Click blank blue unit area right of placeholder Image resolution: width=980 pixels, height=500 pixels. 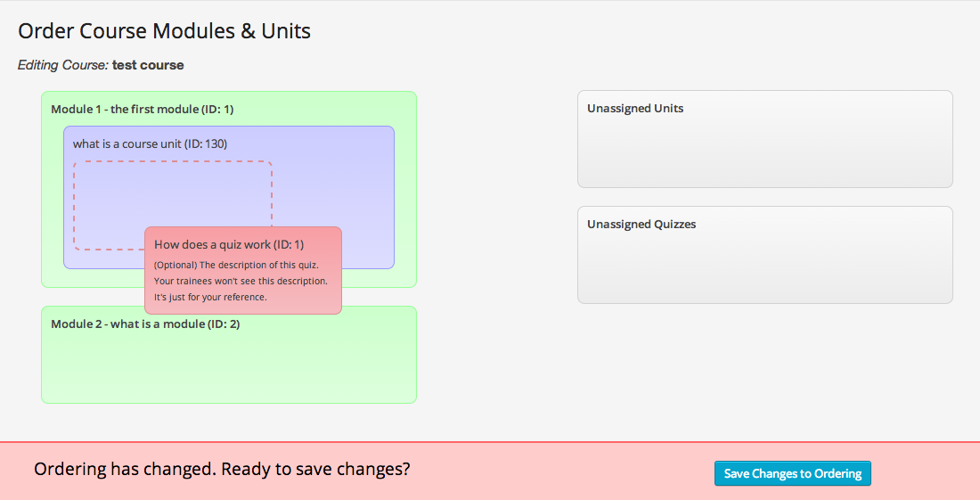(334, 192)
